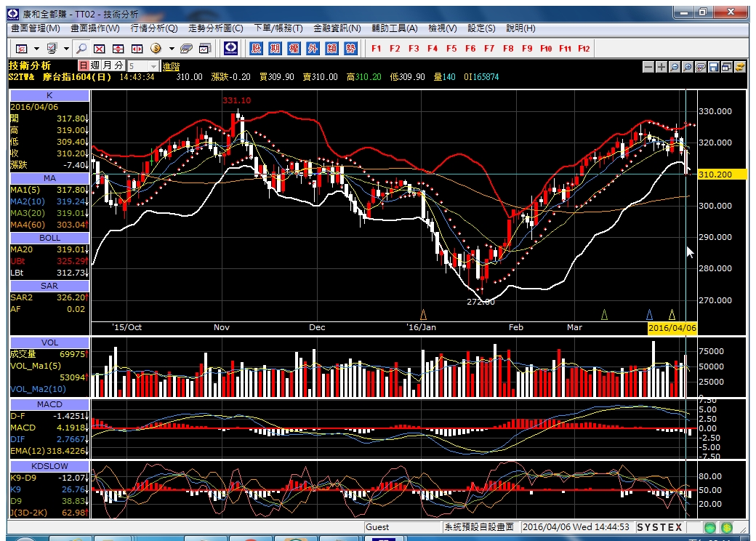Click the gold dollar coin icon
The width and height of the screenshot is (756, 541).
coord(156,49)
